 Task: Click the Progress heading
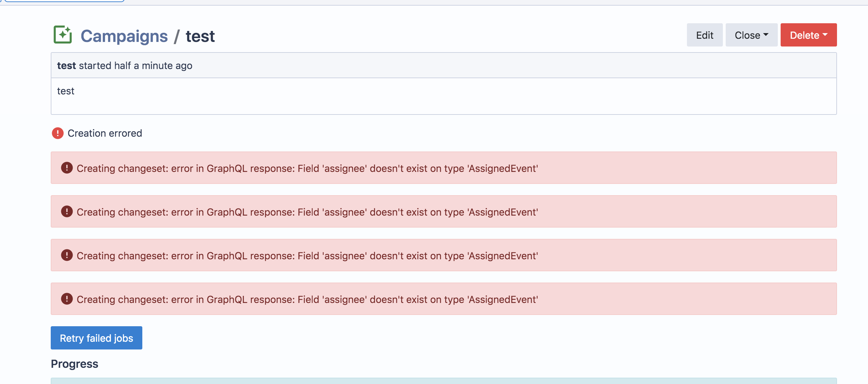(74, 364)
